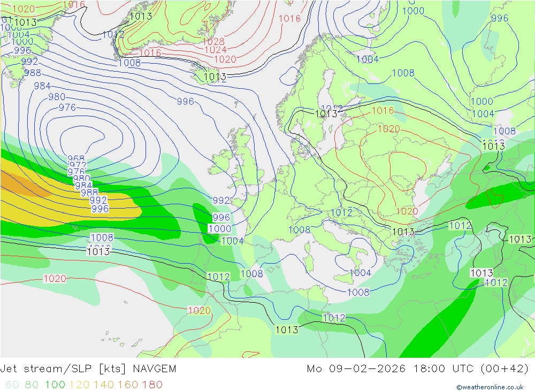Click the blue 1008 label over northern Italy
The width and height of the screenshot is (535, 392).
[x=299, y=229]
